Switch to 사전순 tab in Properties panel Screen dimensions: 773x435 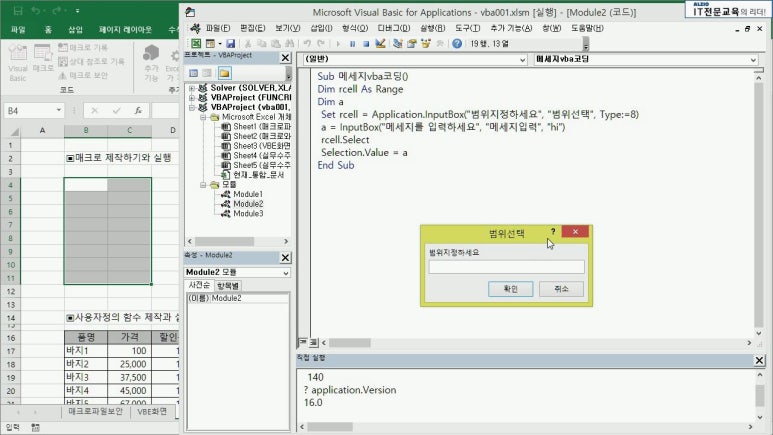coord(199,286)
